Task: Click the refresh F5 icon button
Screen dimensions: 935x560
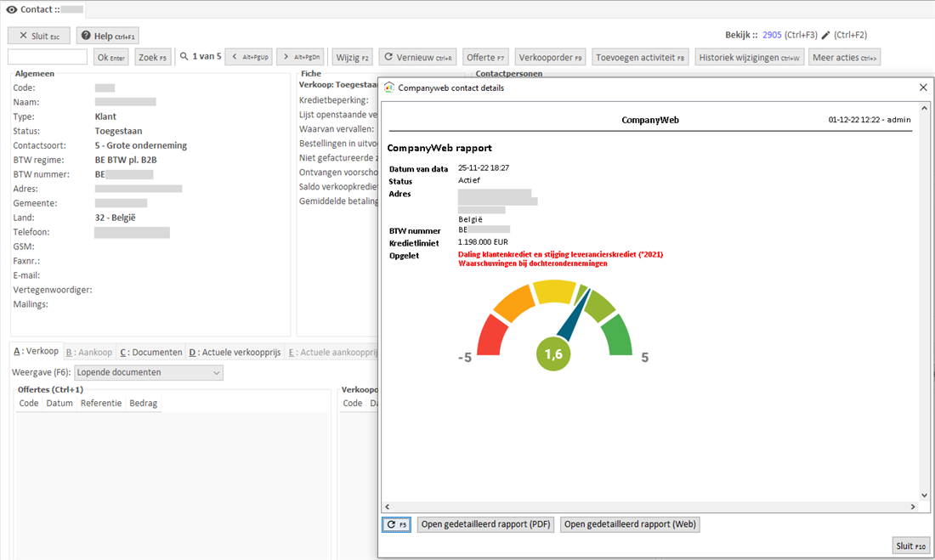Action: click(396, 524)
